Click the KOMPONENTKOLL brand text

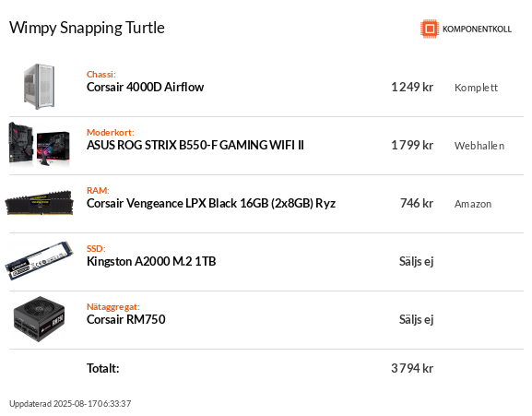[477, 30]
